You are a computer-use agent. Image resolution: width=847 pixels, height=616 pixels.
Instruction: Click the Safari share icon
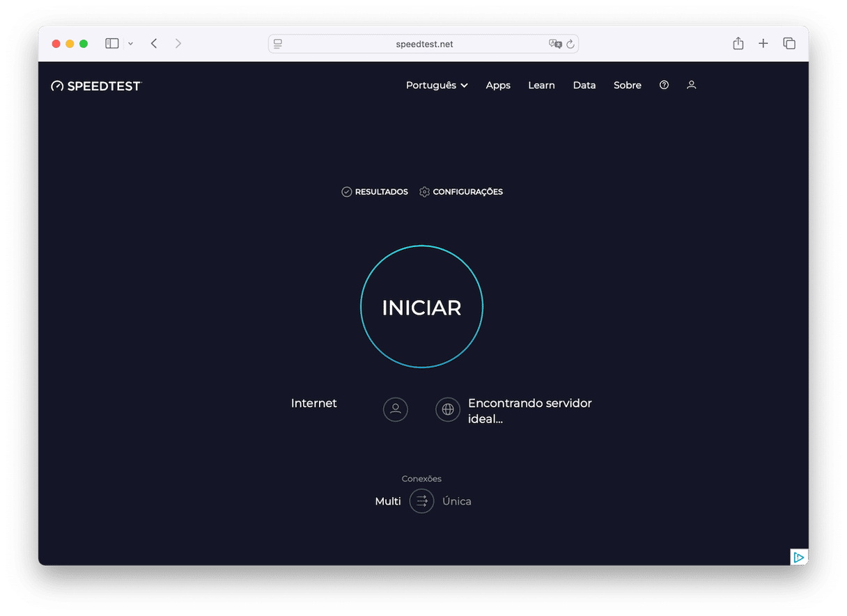click(738, 44)
